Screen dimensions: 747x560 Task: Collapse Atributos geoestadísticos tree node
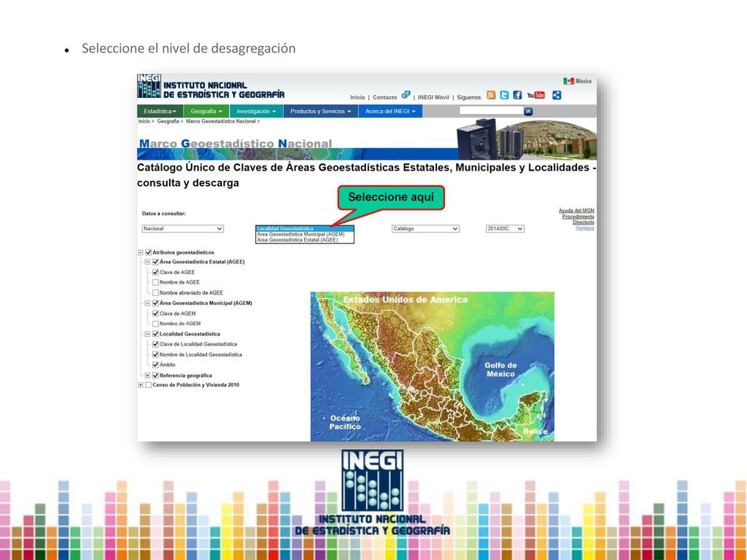(x=141, y=252)
